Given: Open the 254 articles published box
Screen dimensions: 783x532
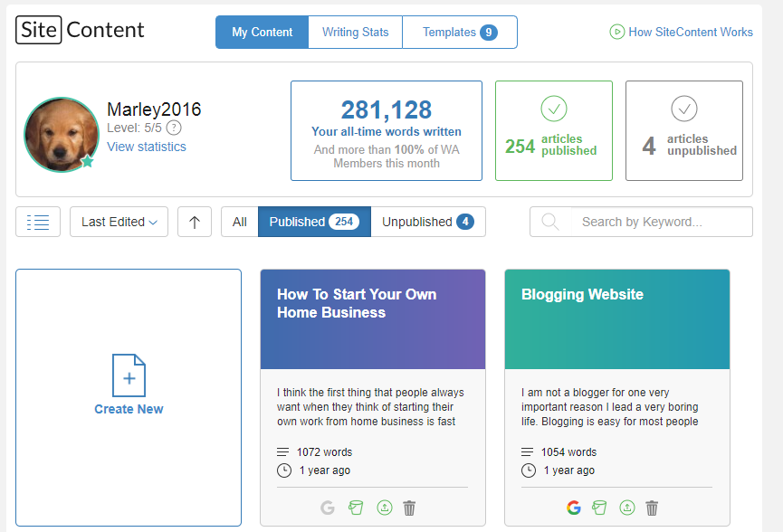Looking at the screenshot, I should coord(554,131).
